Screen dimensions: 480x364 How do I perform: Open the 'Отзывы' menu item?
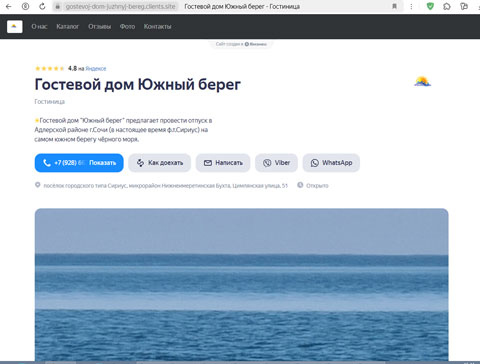(99, 26)
